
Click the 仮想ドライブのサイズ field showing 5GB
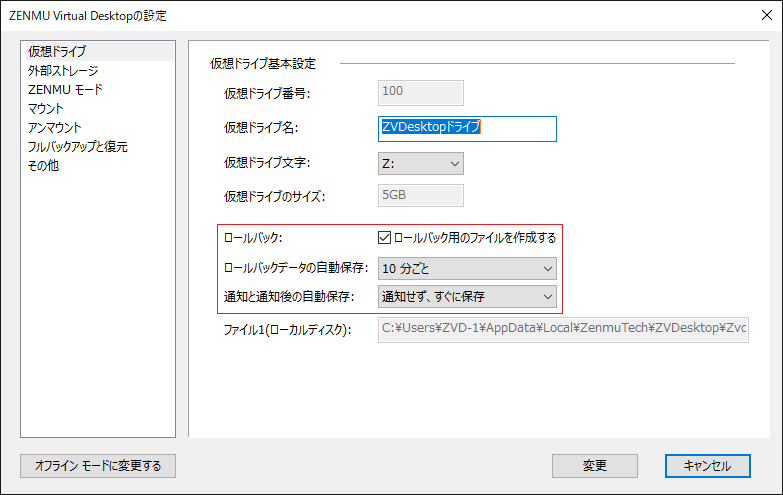click(420, 195)
